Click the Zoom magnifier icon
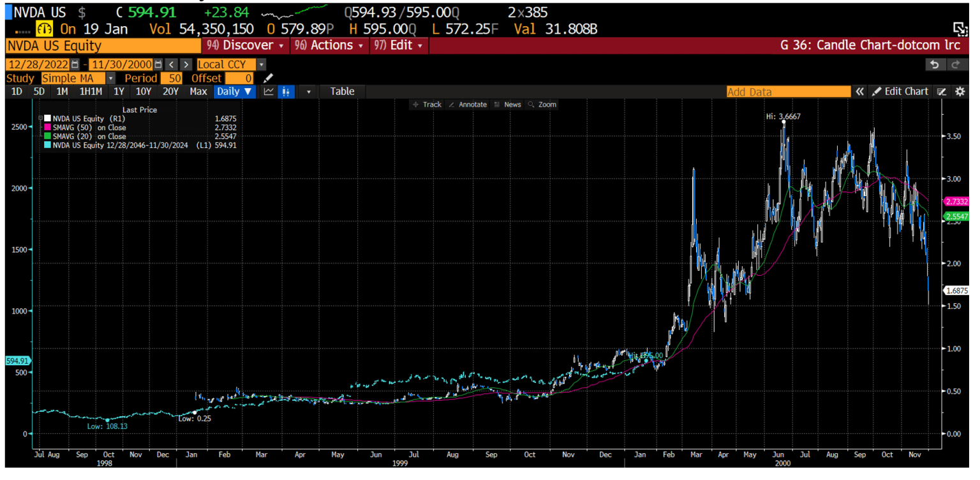Image resolution: width=980 pixels, height=480 pixels. [542, 105]
